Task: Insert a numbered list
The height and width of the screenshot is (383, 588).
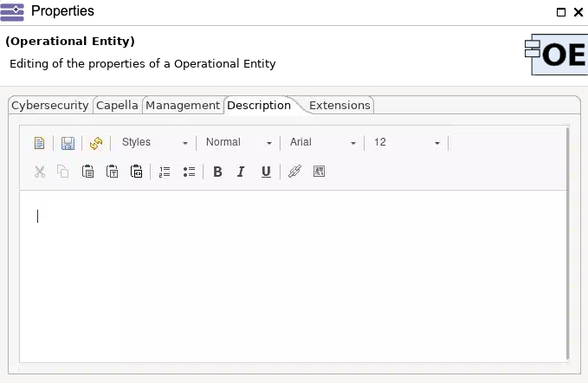Action: pyautogui.click(x=165, y=172)
